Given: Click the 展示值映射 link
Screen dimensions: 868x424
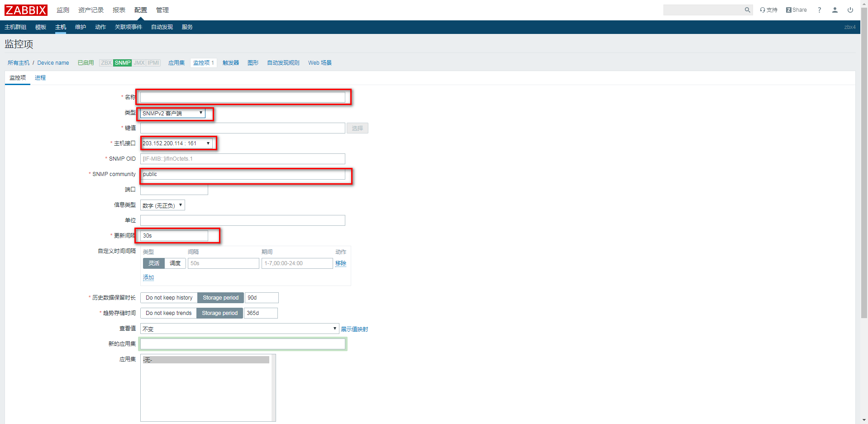Looking at the screenshot, I should (x=354, y=329).
